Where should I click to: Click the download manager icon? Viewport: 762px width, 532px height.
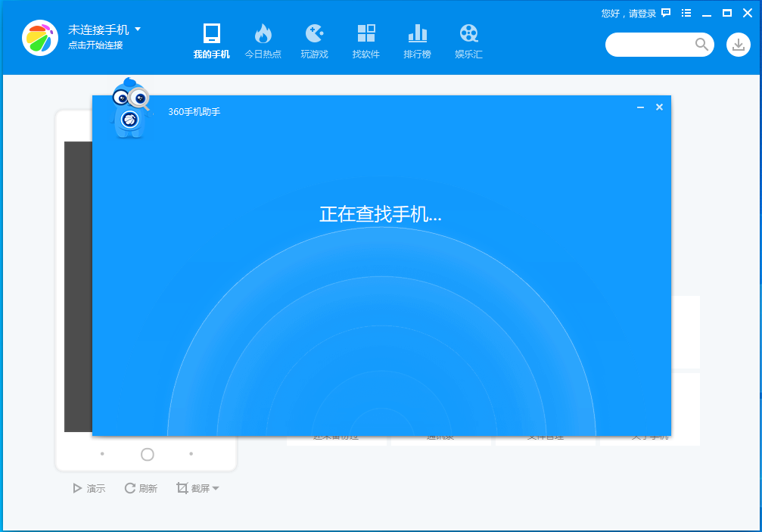click(738, 45)
